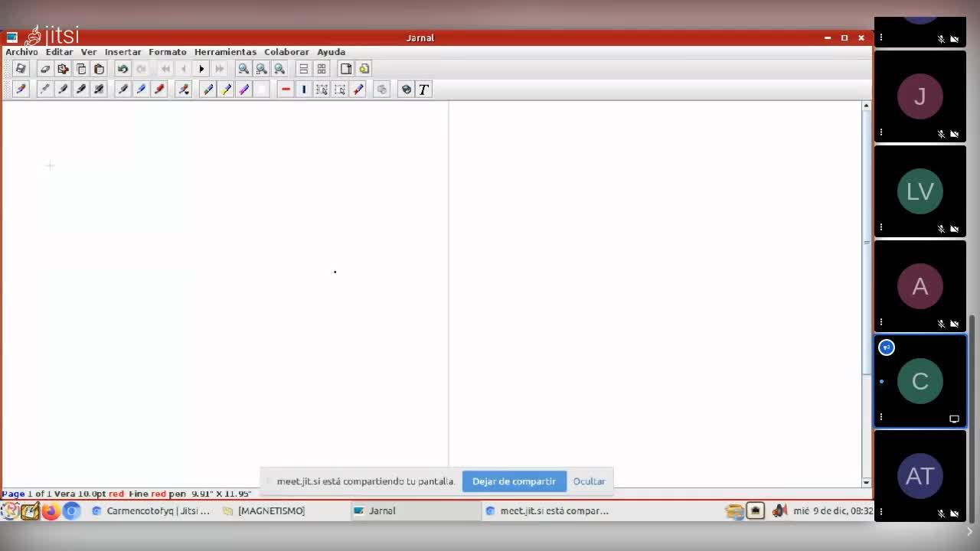Click the first magnifier zoom icon
Image resolution: width=980 pixels, height=551 pixels.
pyautogui.click(x=243, y=69)
